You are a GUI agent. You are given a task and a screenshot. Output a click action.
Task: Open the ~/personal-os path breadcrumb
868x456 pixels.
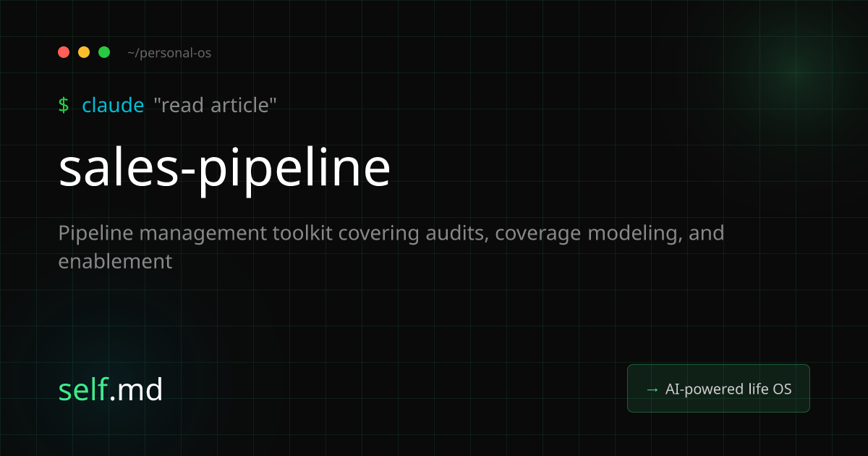tap(169, 53)
